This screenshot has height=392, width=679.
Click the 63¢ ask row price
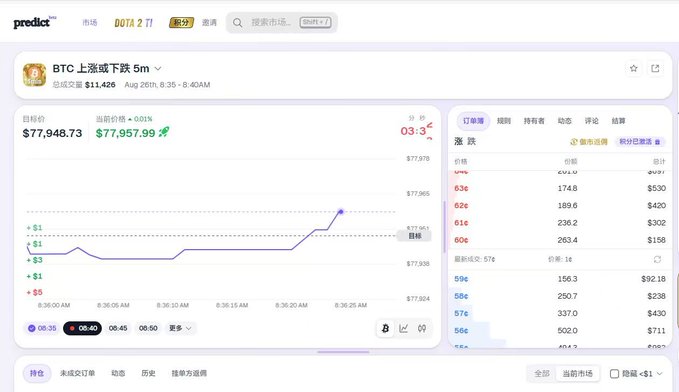461,188
